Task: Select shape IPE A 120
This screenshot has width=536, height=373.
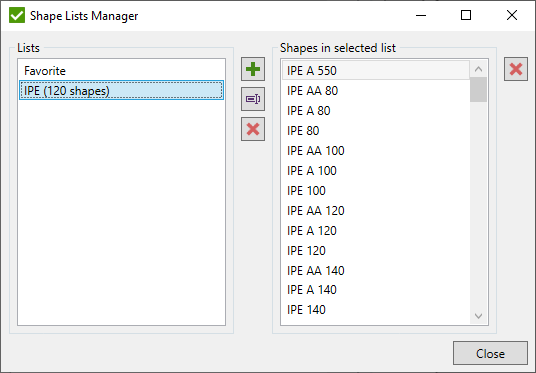Action: click(376, 231)
